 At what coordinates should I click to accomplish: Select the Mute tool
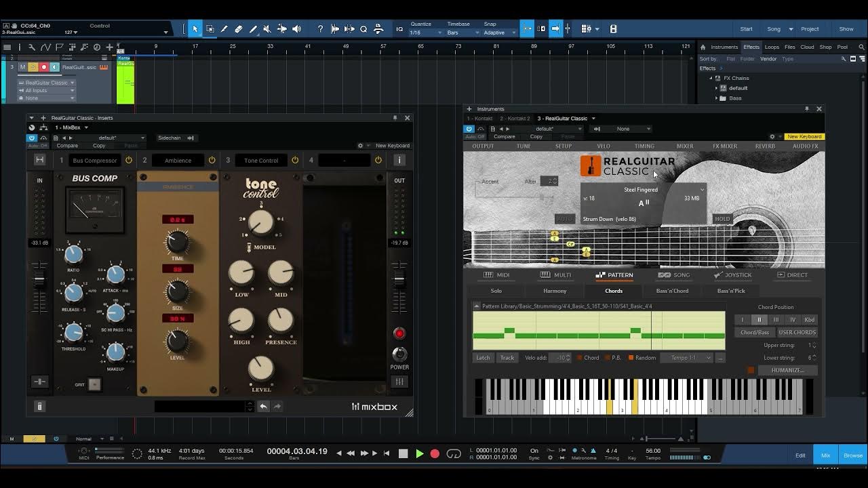click(267, 29)
